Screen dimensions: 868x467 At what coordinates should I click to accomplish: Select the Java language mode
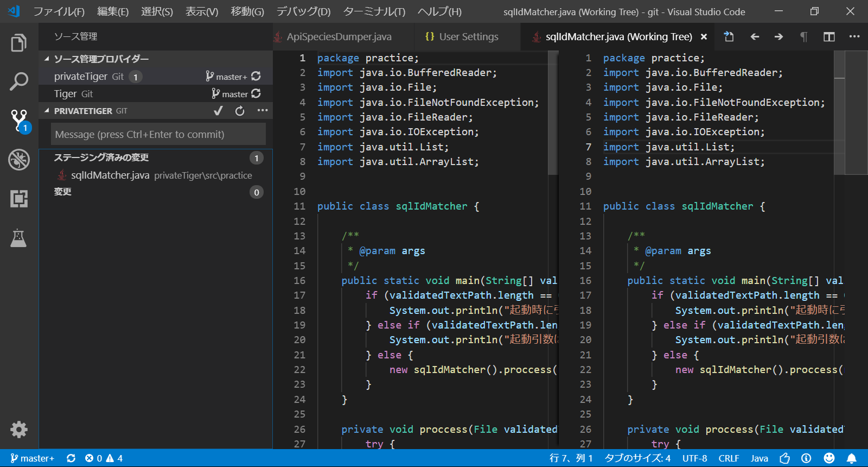coord(759,458)
